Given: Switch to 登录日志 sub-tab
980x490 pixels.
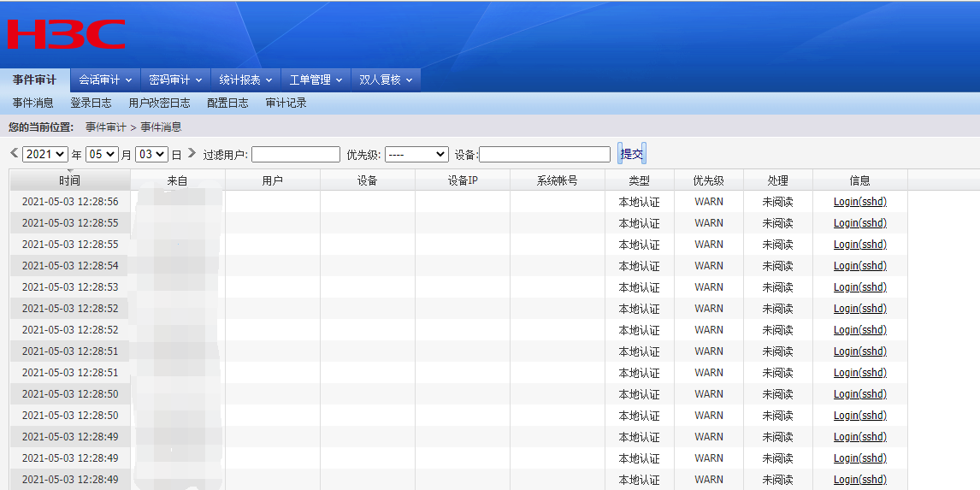Looking at the screenshot, I should tap(91, 103).
